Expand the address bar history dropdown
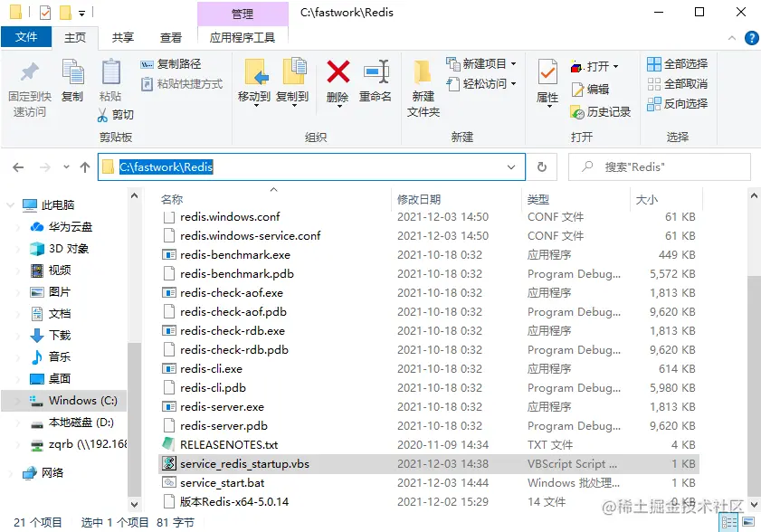The height and width of the screenshot is (532, 761). point(510,167)
